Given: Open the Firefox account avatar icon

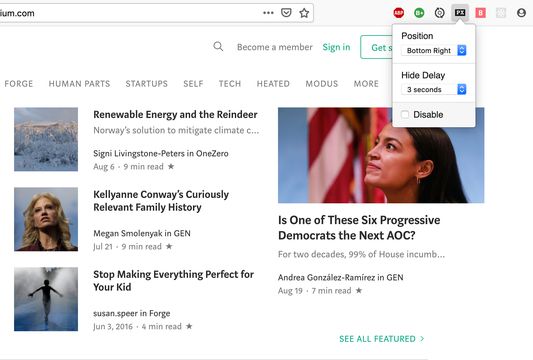Looking at the screenshot, I should 521,13.
